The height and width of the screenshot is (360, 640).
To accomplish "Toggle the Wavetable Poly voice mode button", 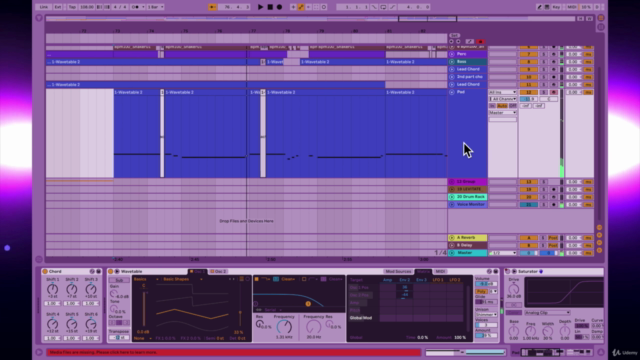I will 482,291.
